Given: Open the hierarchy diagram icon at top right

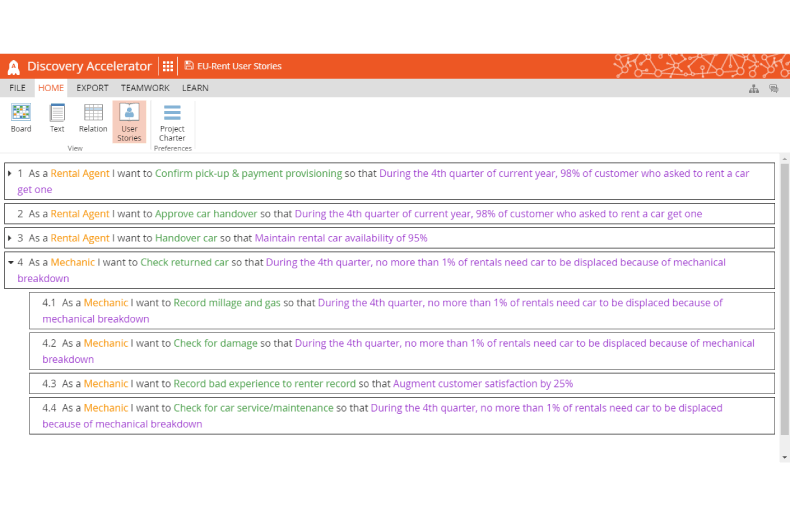Looking at the screenshot, I should (754, 89).
